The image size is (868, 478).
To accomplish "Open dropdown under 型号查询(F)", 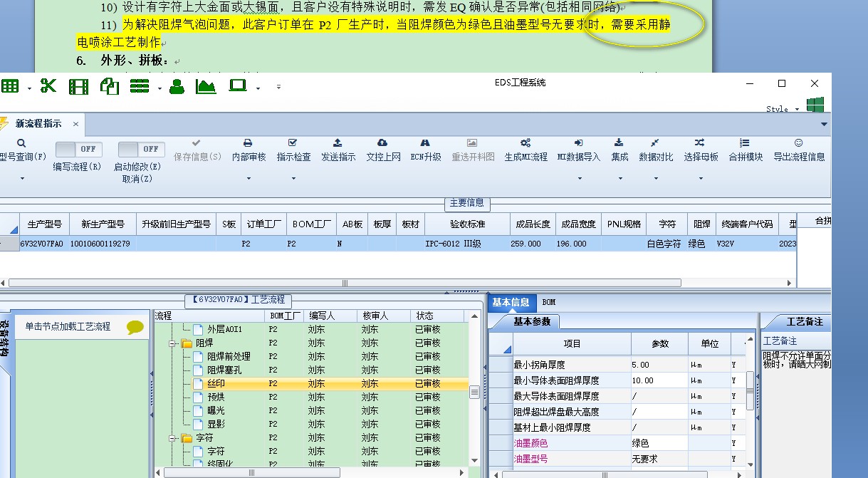I will pos(21,178).
